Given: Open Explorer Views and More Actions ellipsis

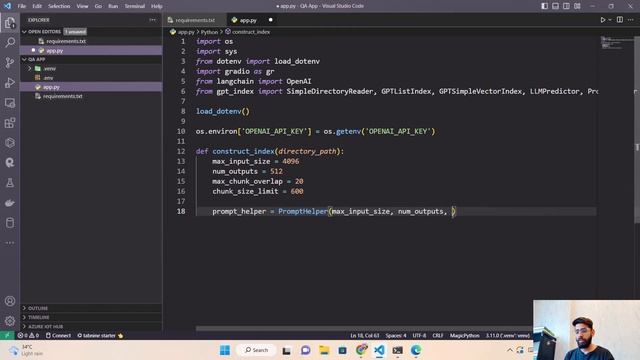Looking at the screenshot, I should [x=152, y=20].
